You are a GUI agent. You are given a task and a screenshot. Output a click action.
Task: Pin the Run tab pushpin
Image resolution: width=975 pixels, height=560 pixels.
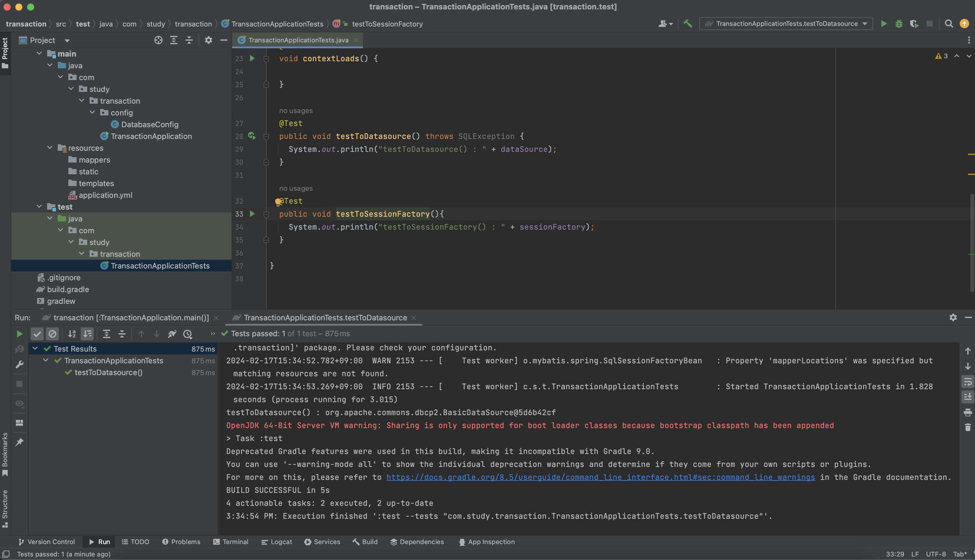(x=19, y=442)
